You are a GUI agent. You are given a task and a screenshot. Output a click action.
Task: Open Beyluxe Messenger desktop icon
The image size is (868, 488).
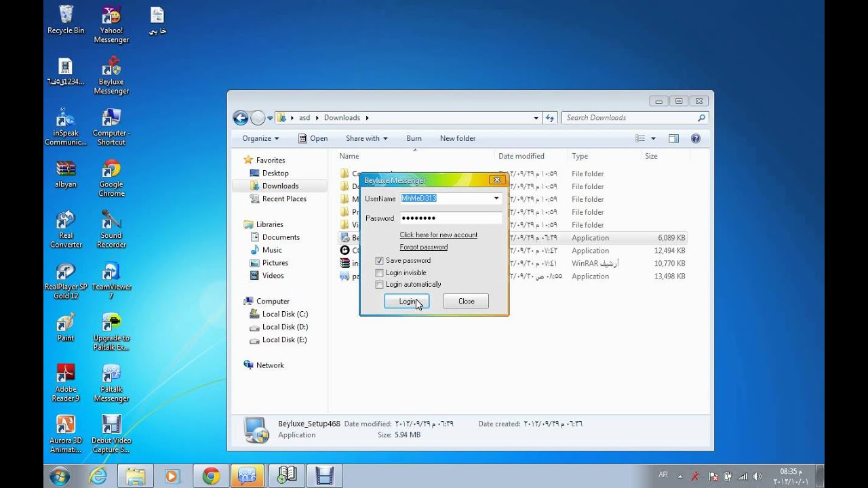coord(111,75)
